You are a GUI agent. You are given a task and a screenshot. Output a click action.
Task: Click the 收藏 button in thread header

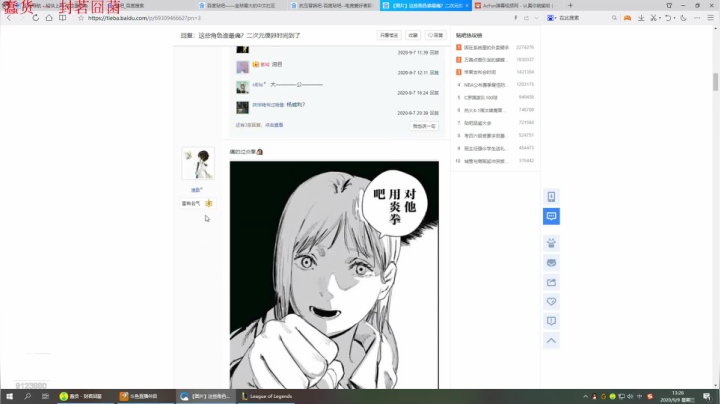(x=413, y=35)
